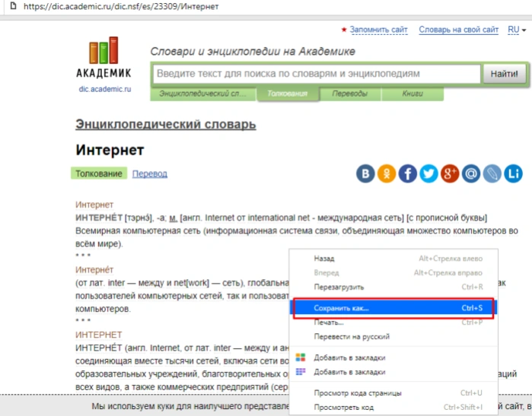Click the orange heading Интернет
This screenshot has width=532, height=416.
94,205
